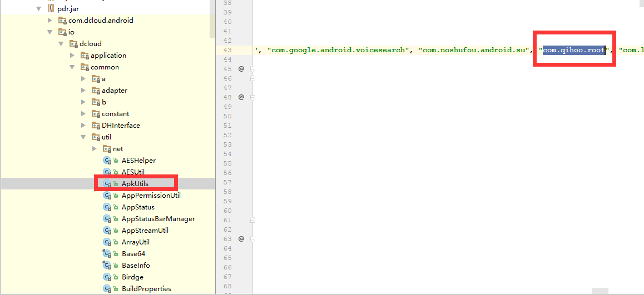Click the application package folder icon
The height and width of the screenshot is (295, 644).
pos(85,56)
